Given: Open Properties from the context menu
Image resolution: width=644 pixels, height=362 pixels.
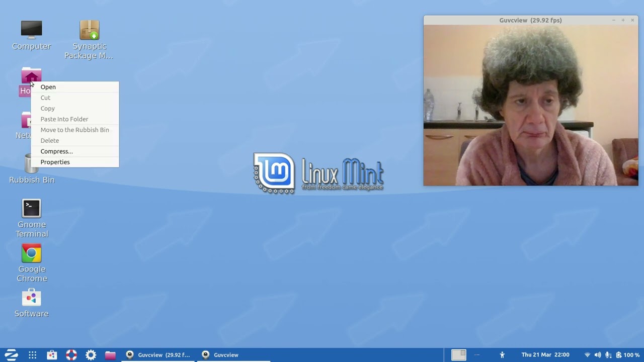Looking at the screenshot, I should click(x=75, y=162).
